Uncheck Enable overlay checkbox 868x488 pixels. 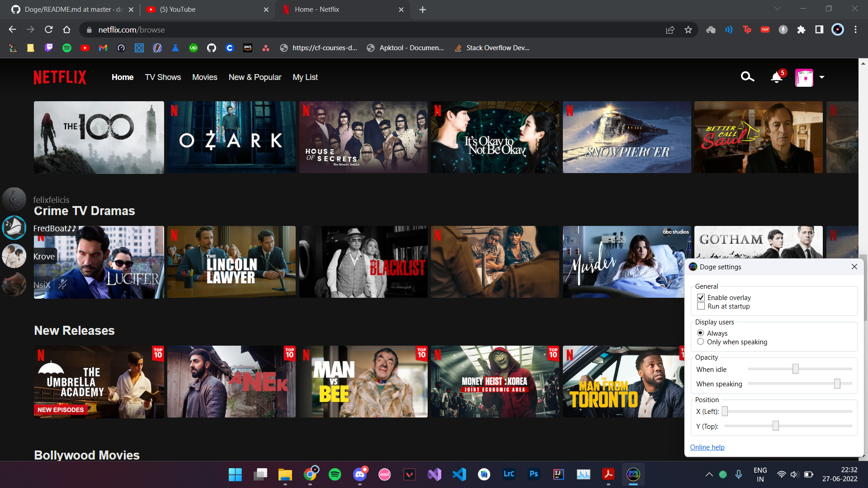[701, 297]
